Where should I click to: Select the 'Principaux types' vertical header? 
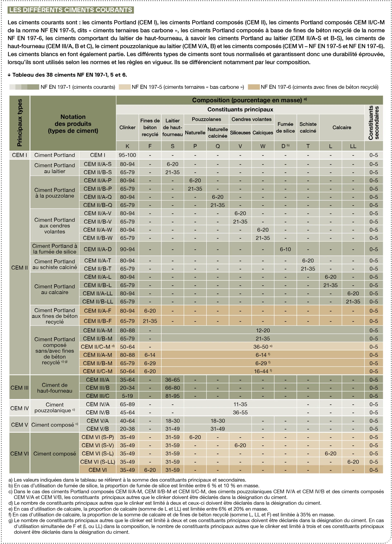[20, 123]
